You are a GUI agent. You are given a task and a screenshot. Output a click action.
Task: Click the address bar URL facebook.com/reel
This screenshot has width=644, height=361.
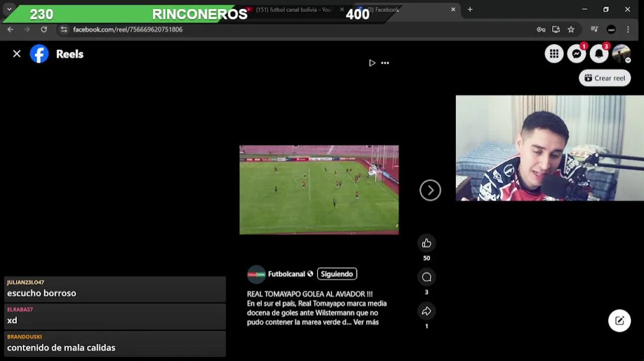(127, 30)
